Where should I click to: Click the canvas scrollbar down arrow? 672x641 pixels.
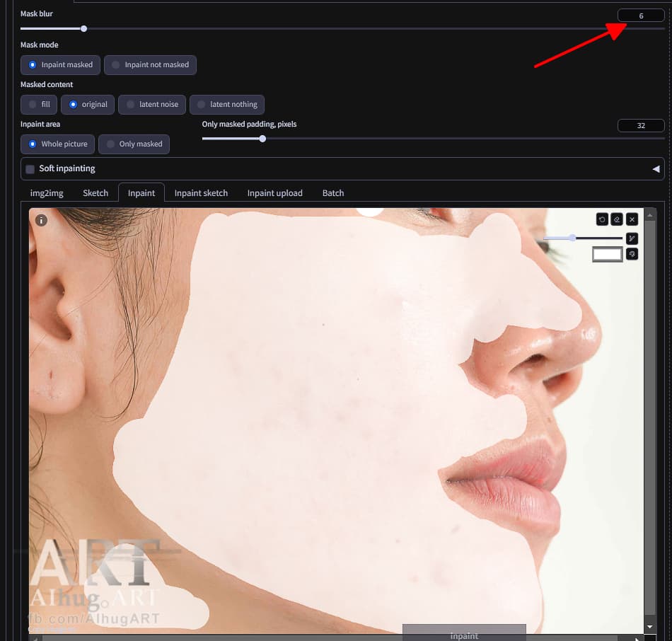click(650, 627)
